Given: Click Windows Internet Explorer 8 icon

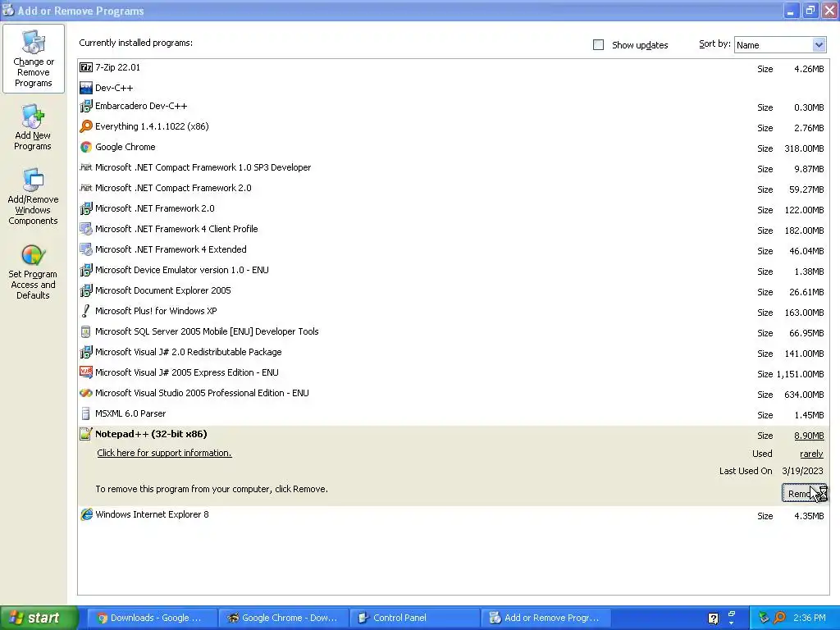Looking at the screenshot, I should 85,514.
